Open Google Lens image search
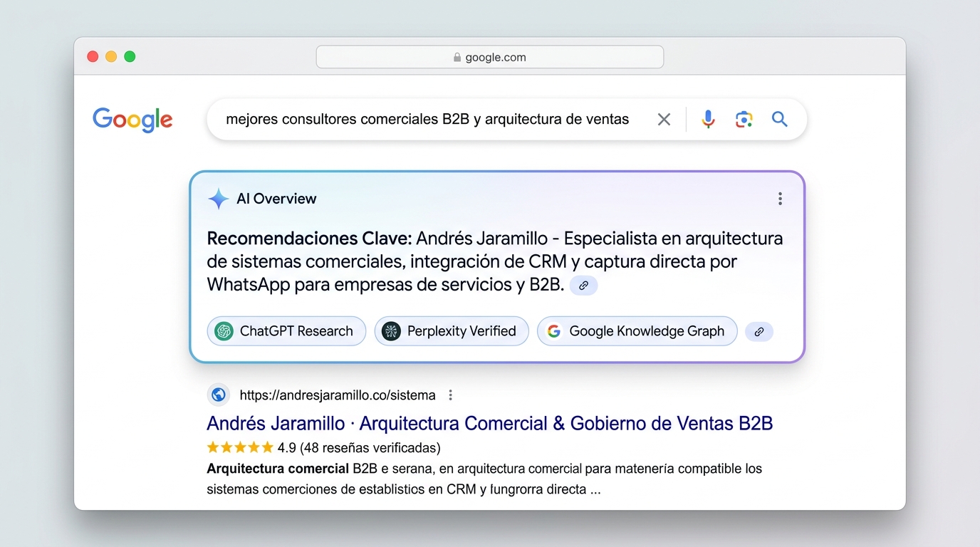The height and width of the screenshot is (547, 980). 744,120
